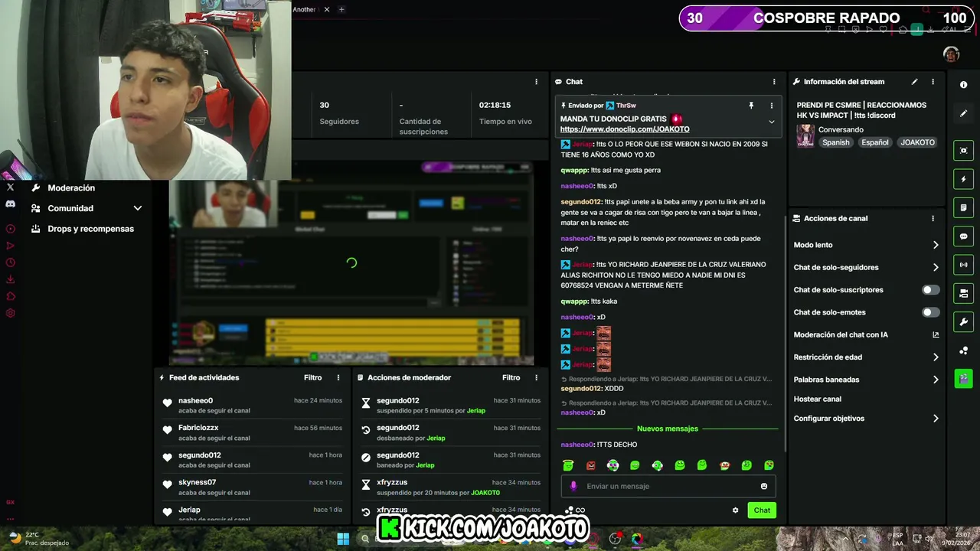Open Windows Start menu

click(343, 539)
